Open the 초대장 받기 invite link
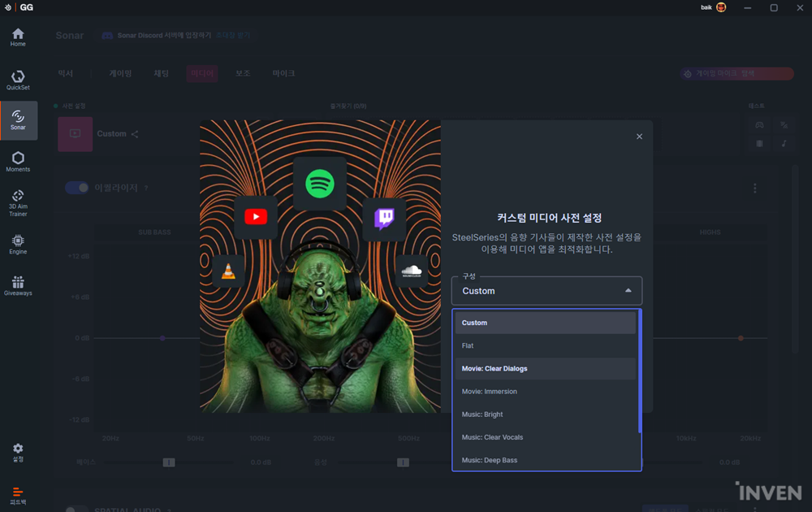Image resolution: width=812 pixels, height=512 pixels. click(233, 35)
